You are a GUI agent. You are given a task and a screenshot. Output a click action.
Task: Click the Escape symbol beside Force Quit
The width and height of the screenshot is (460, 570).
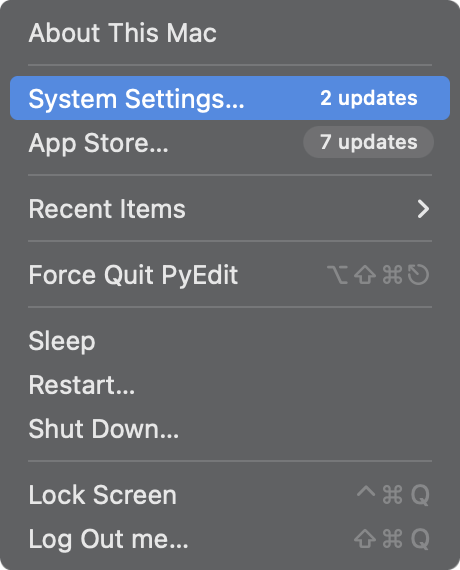pos(419,274)
